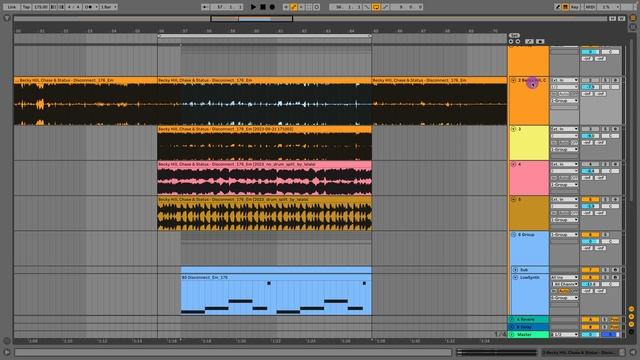Click the Tap tempo button
640x360 pixels.
coord(26,7)
